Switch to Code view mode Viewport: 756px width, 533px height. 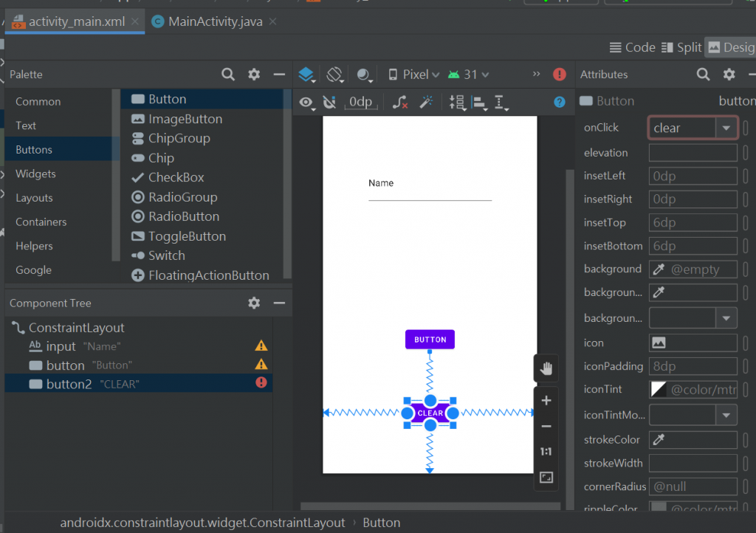pos(632,47)
